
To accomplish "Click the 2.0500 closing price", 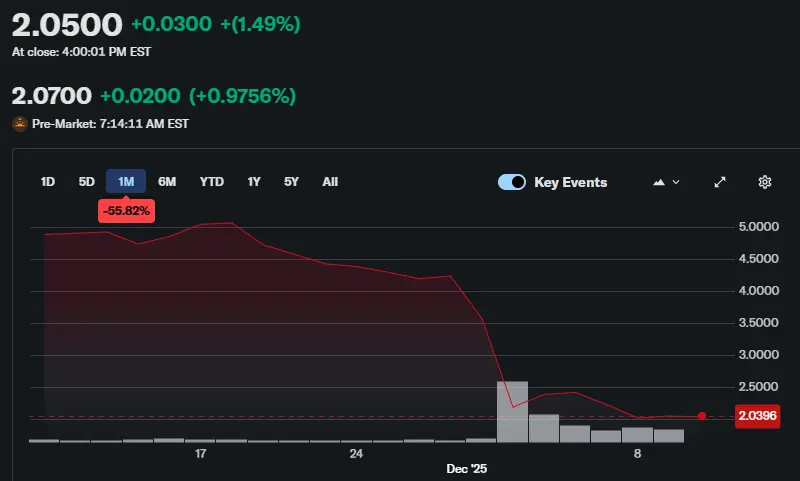I will coord(67,24).
